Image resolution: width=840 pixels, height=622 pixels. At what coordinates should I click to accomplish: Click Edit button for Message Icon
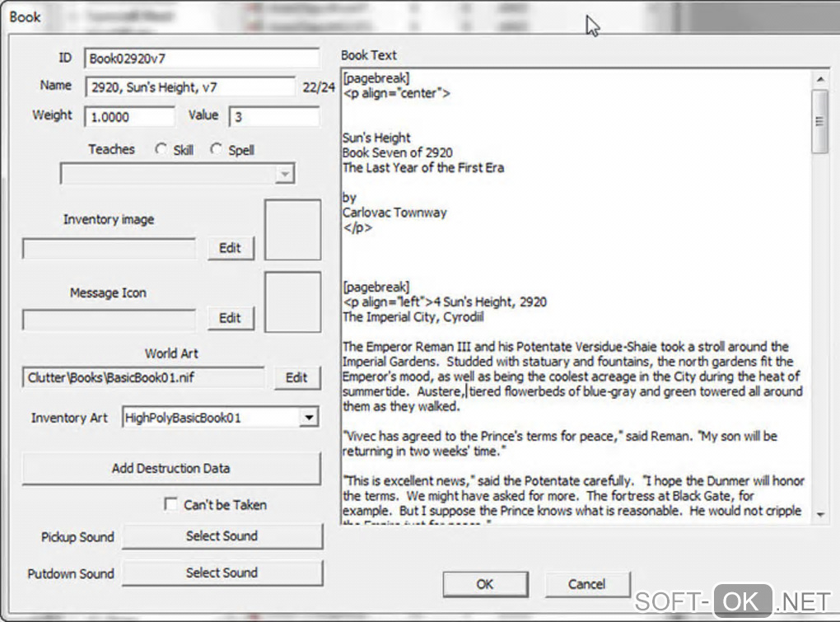click(x=231, y=318)
